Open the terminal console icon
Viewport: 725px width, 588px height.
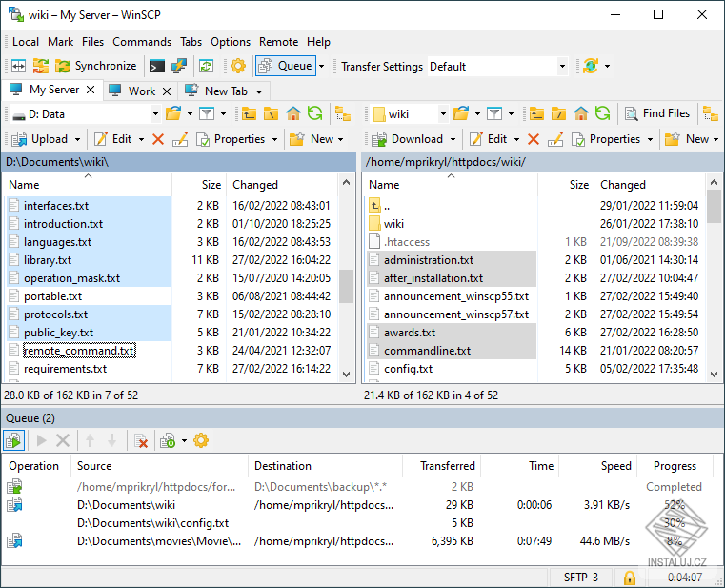158,66
